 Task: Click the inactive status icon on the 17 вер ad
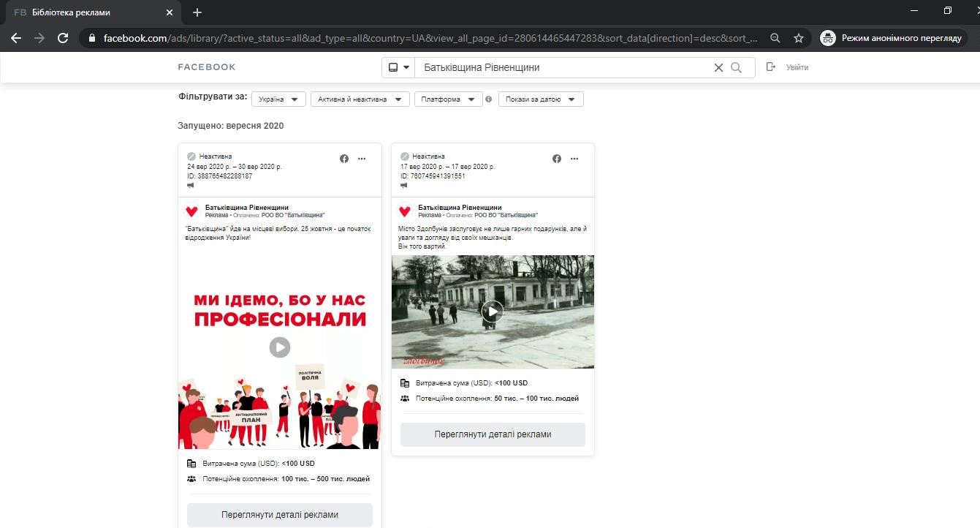pos(404,156)
